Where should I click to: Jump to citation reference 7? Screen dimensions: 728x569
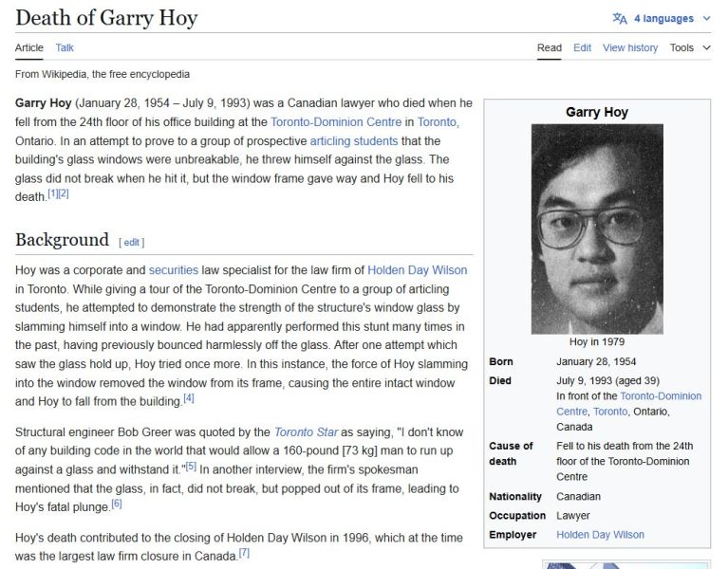click(244, 553)
